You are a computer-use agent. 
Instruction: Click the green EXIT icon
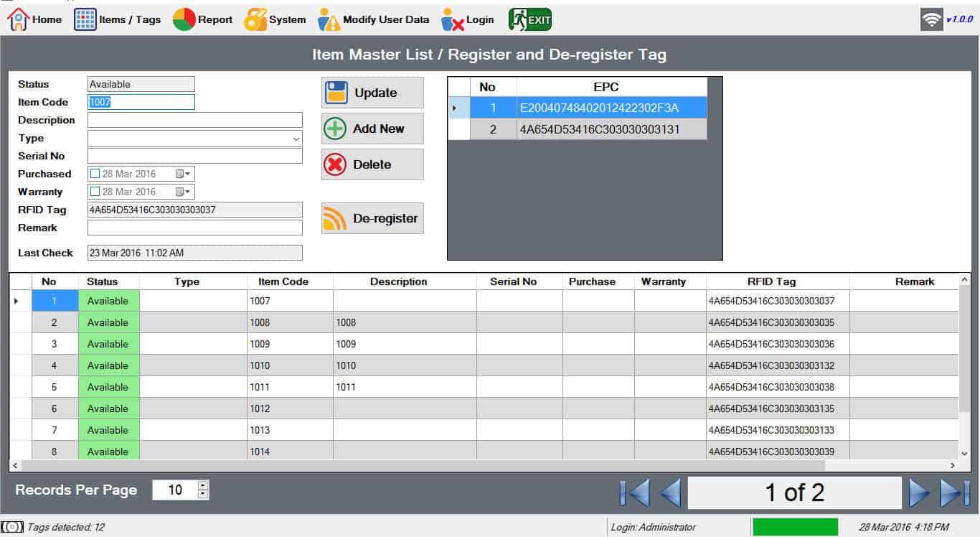pyautogui.click(x=530, y=19)
